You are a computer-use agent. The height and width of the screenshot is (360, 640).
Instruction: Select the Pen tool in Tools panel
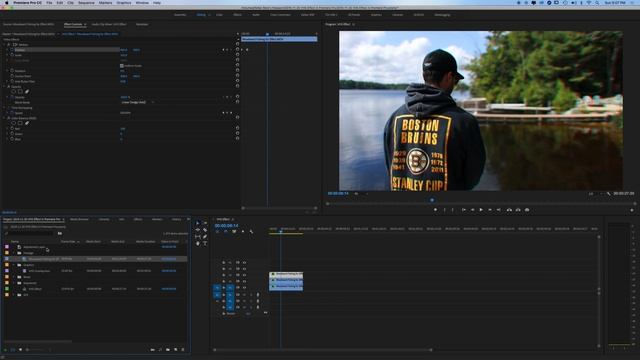click(205, 237)
